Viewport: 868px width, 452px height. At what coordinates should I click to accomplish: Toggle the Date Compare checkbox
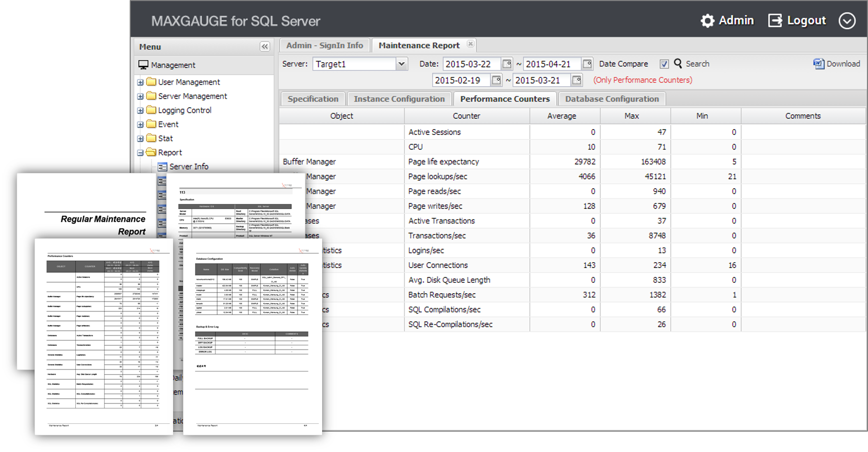pos(664,64)
